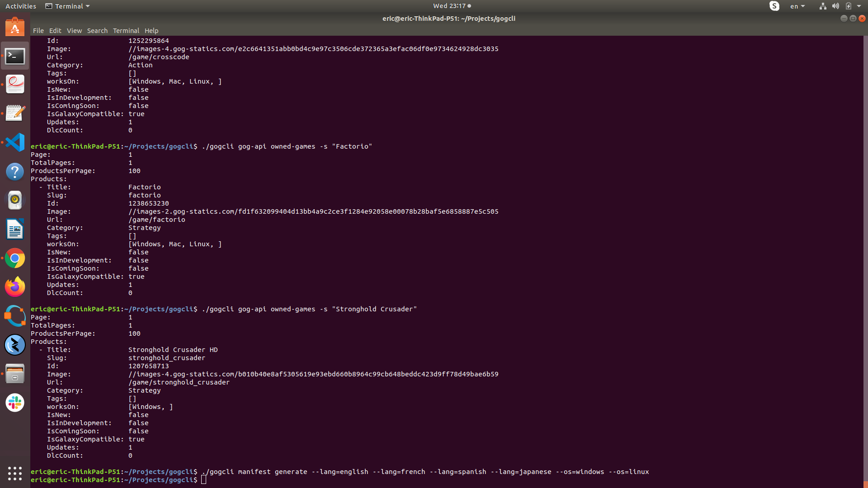Click the owned-games Stronghold Crusader command
Screen dimensions: 868x488
[x=309, y=309]
